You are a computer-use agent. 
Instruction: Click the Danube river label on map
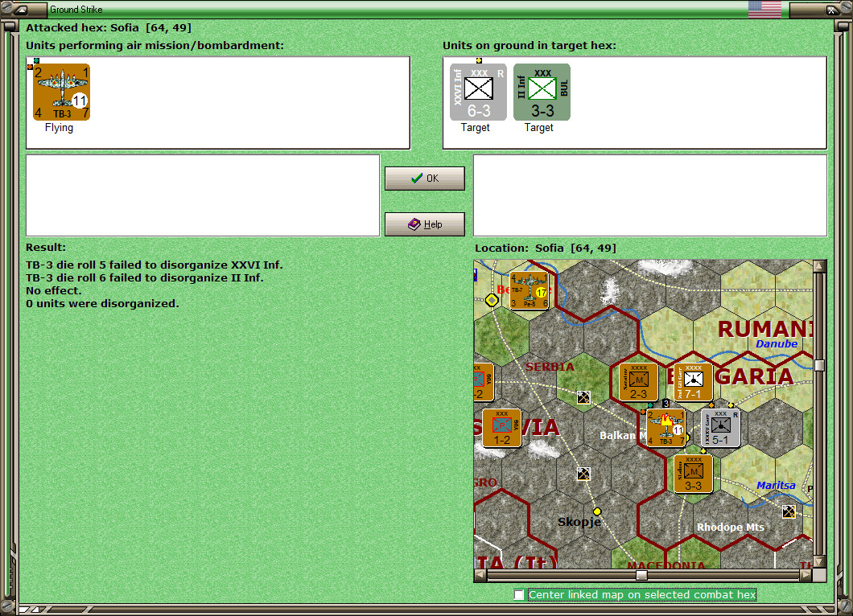[777, 343]
